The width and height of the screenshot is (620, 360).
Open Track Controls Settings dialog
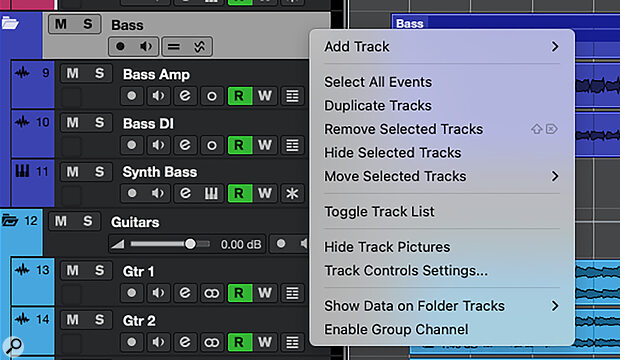[x=442, y=271]
